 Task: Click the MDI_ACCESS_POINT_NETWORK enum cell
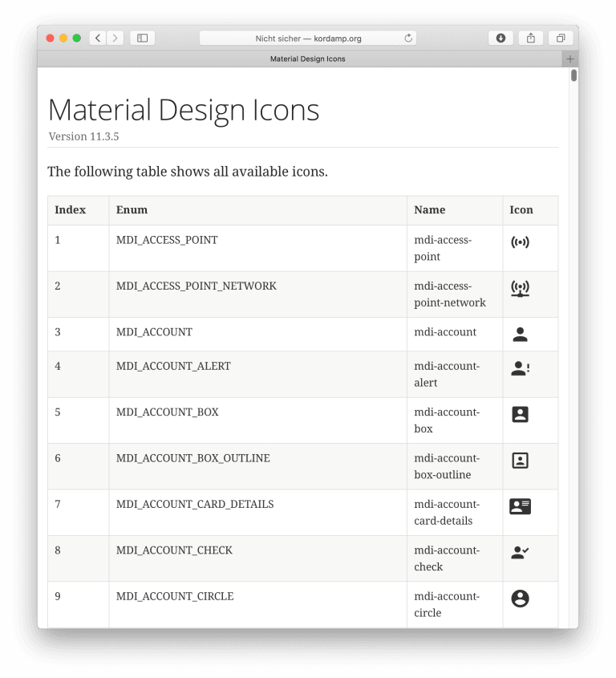257,294
